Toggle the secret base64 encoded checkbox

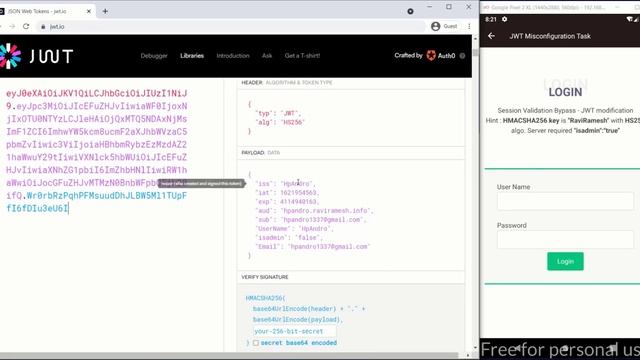tap(256, 343)
